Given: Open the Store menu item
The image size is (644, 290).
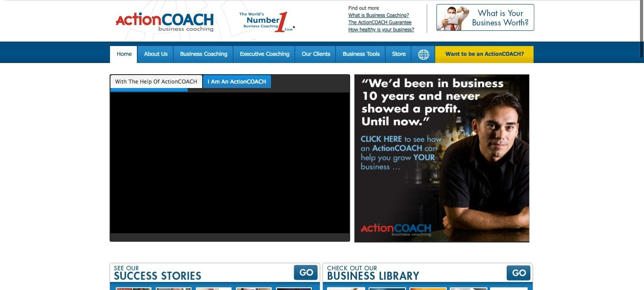Looking at the screenshot, I should click(398, 54).
